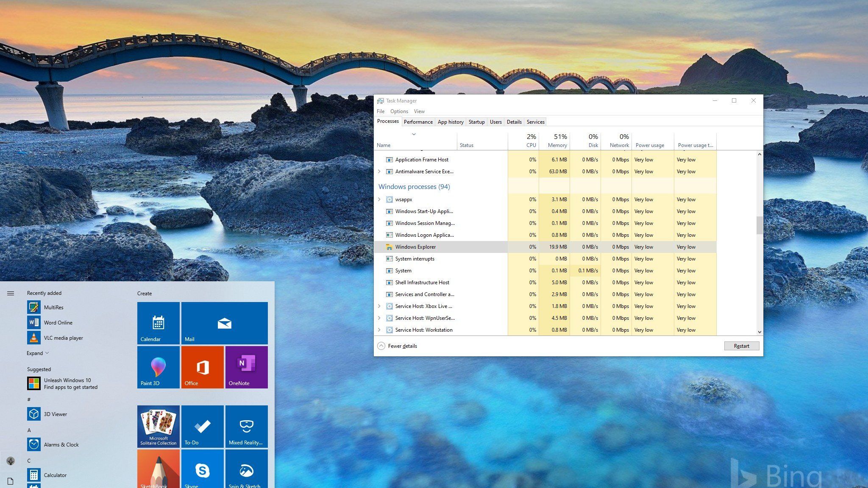
Task: Open the 3D Viewer app
Action: click(55, 414)
